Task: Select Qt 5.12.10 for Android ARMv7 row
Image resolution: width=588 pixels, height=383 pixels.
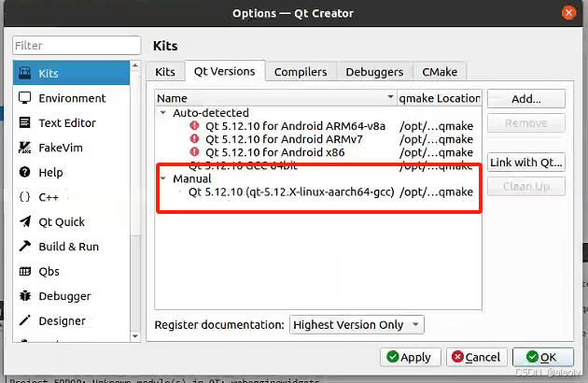Action: (318, 139)
